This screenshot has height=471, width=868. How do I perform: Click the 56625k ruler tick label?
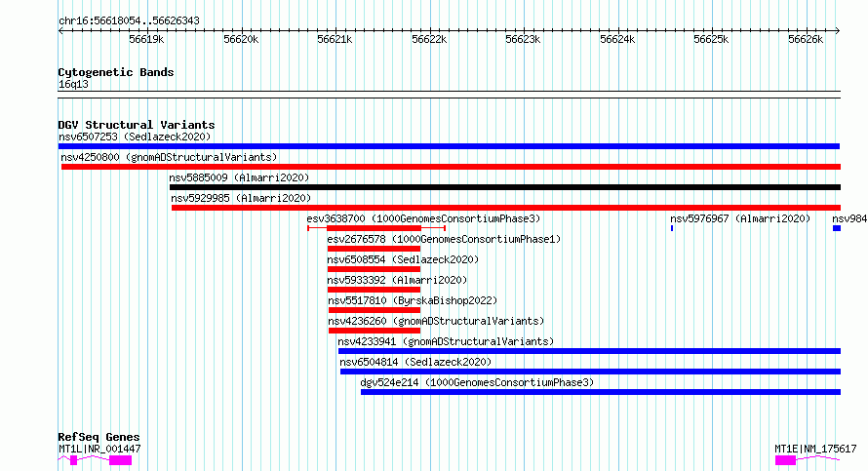click(x=711, y=39)
